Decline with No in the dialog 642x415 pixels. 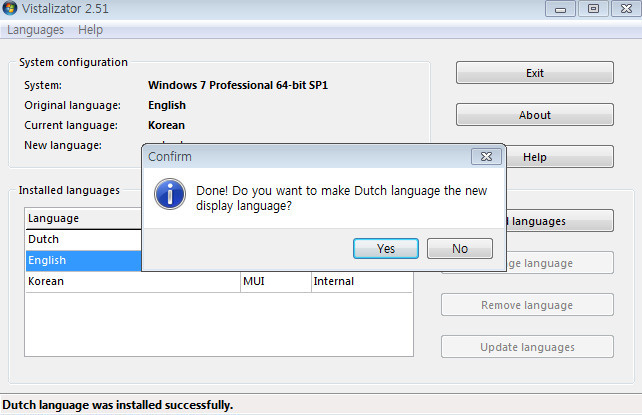(460, 248)
